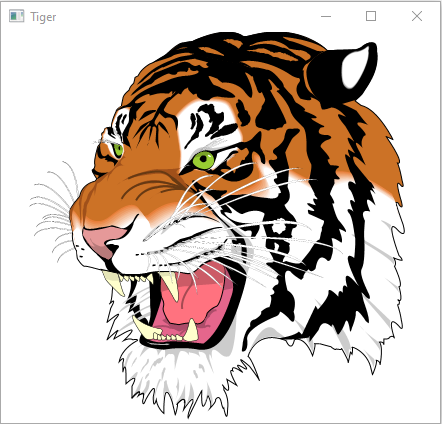The width and height of the screenshot is (442, 424).
Task: Click the "Tiger" title text
Action: [x=43, y=17]
